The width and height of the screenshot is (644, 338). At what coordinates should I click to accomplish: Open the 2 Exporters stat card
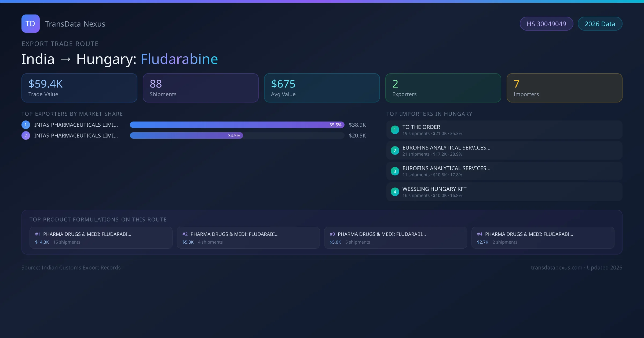click(x=443, y=88)
